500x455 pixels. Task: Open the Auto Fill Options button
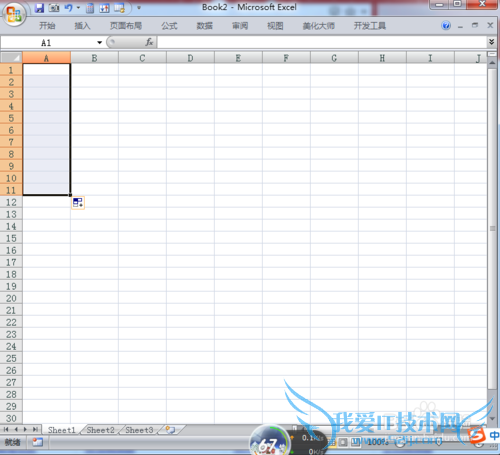coord(78,203)
